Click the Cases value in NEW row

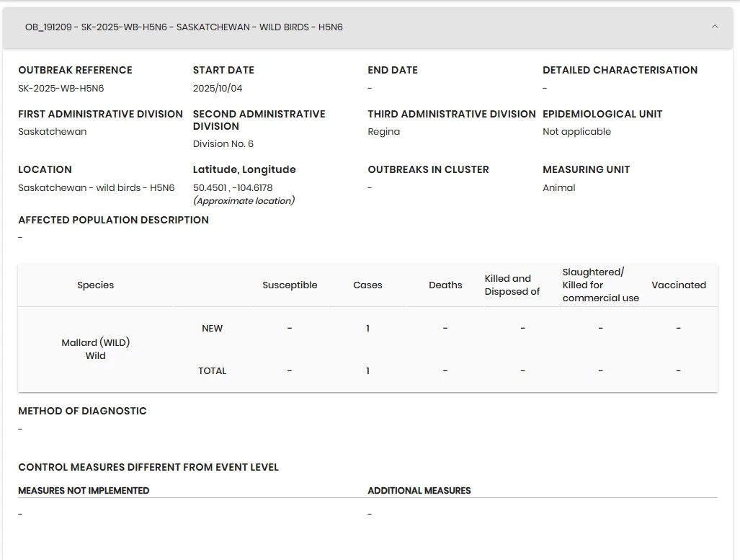pyautogui.click(x=367, y=328)
